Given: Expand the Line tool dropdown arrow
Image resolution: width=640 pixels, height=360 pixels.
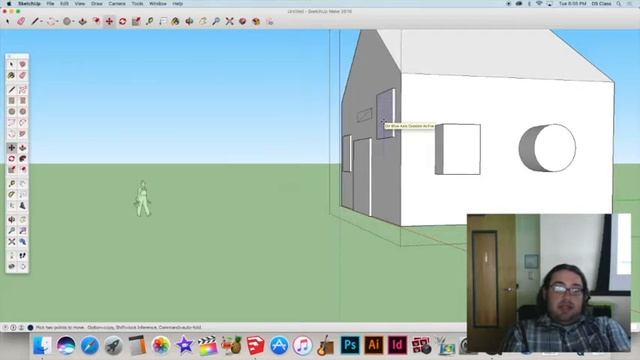Looking at the screenshot, I should pos(42,22).
